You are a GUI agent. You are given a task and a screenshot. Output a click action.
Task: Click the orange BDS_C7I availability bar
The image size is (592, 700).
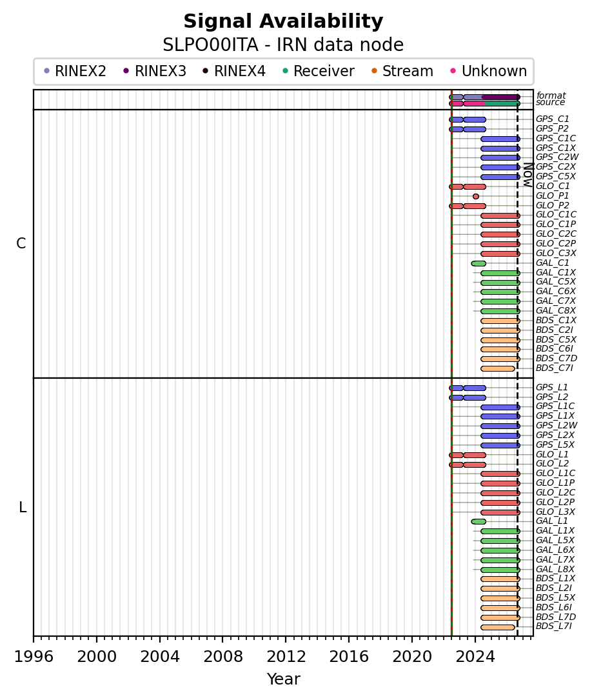click(498, 369)
